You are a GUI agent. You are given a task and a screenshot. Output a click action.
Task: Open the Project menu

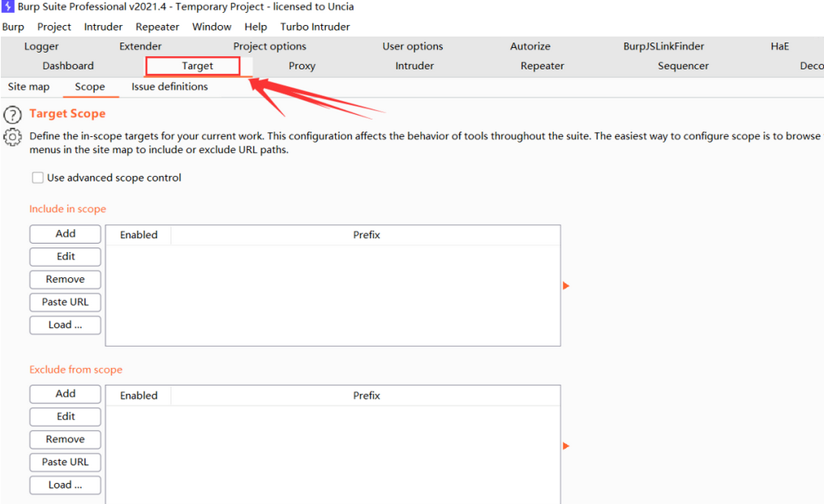[54, 27]
